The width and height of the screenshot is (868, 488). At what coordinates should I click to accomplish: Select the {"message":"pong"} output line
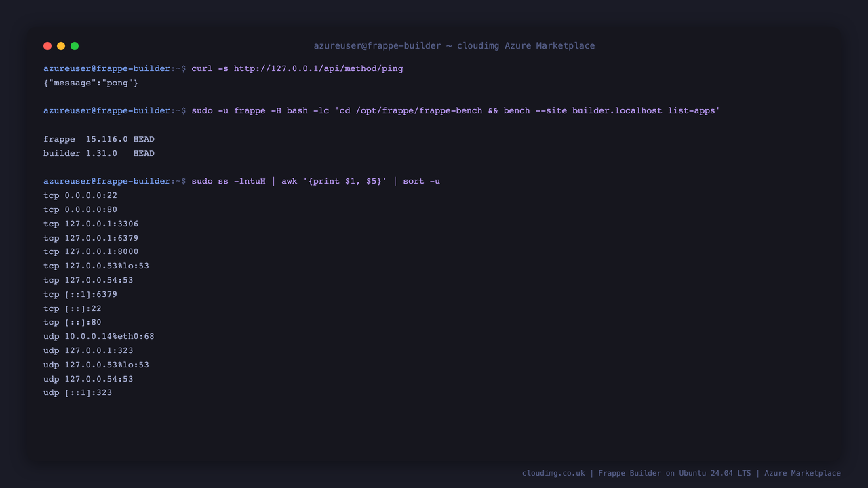click(91, 83)
